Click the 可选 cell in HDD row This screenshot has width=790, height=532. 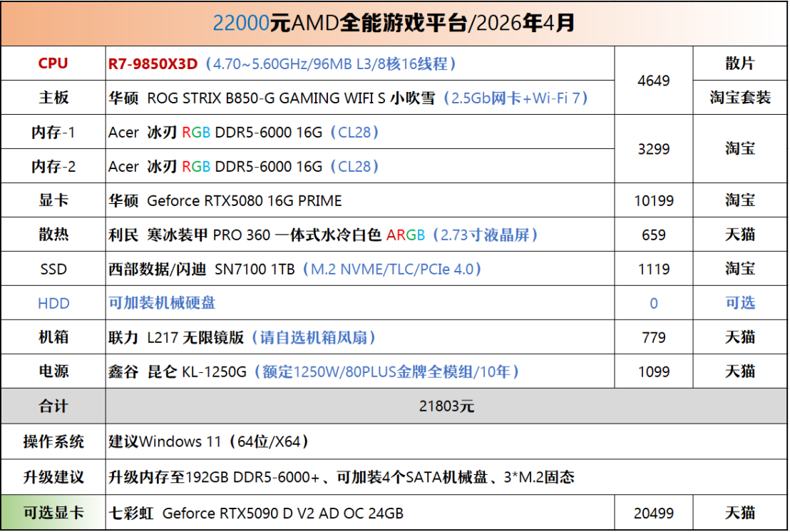click(739, 303)
